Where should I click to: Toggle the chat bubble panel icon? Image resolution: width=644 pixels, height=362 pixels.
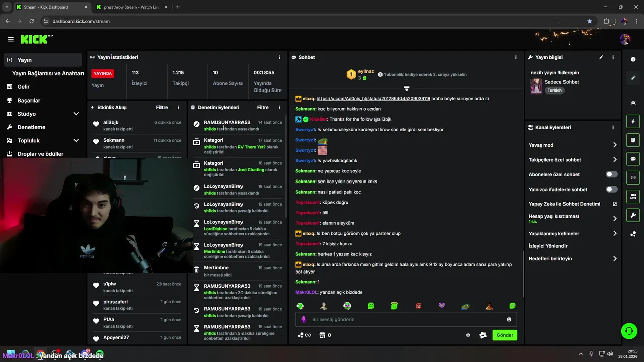pos(633,159)
